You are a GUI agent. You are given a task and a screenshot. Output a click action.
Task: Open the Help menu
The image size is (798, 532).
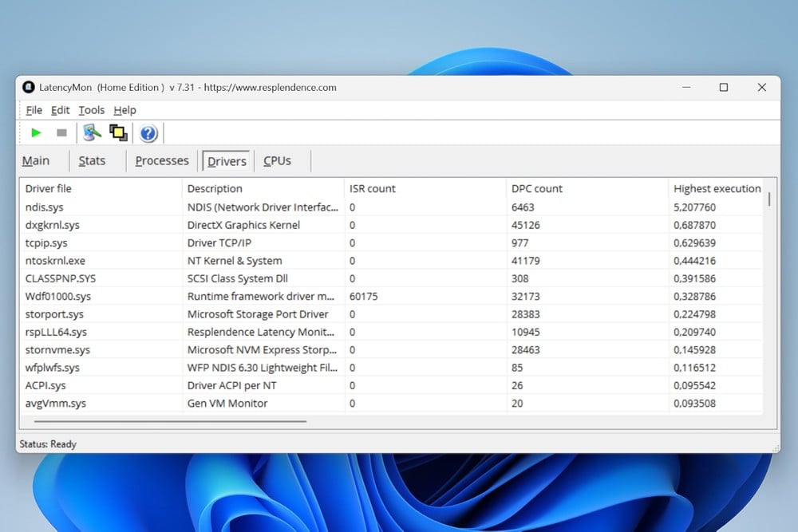pyautogui.click(x=124, y=110)
